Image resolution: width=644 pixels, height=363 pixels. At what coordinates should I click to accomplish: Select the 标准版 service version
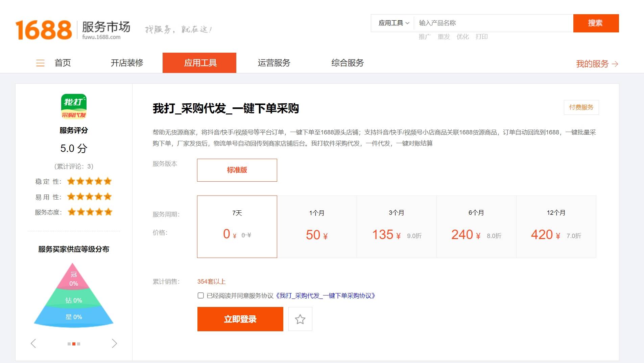237,170
